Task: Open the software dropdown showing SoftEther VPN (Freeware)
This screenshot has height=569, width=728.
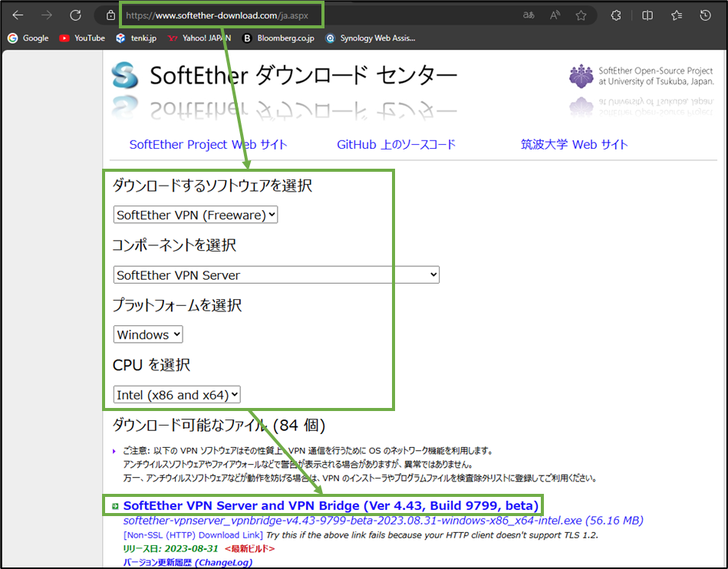Action: 196,215
